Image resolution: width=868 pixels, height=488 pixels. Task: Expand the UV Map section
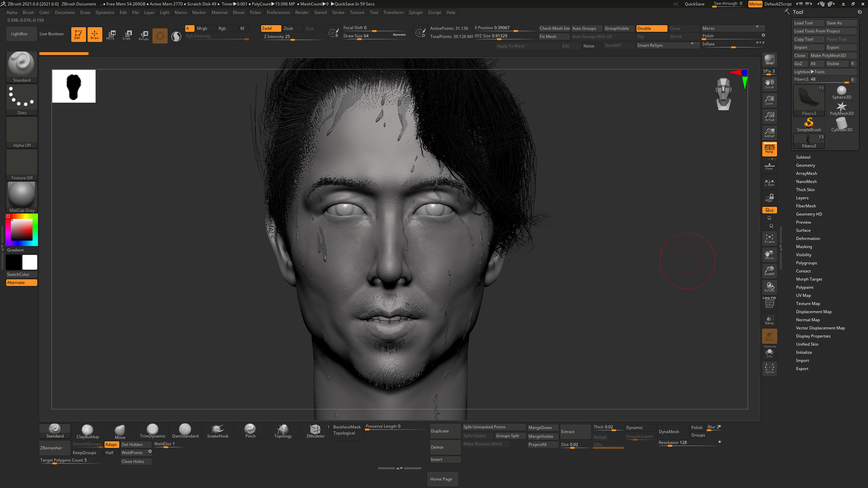[x=803, y=295]
